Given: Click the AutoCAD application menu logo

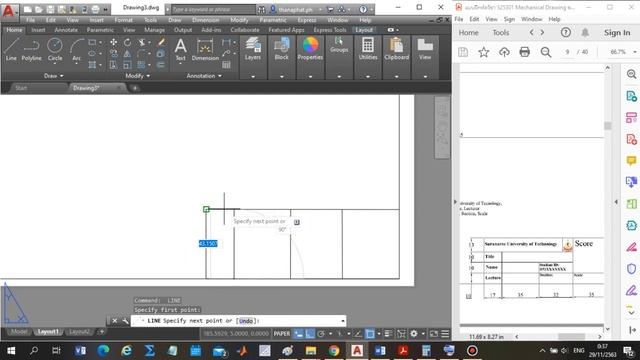Looking at the screenshot, I should [9, 10].
